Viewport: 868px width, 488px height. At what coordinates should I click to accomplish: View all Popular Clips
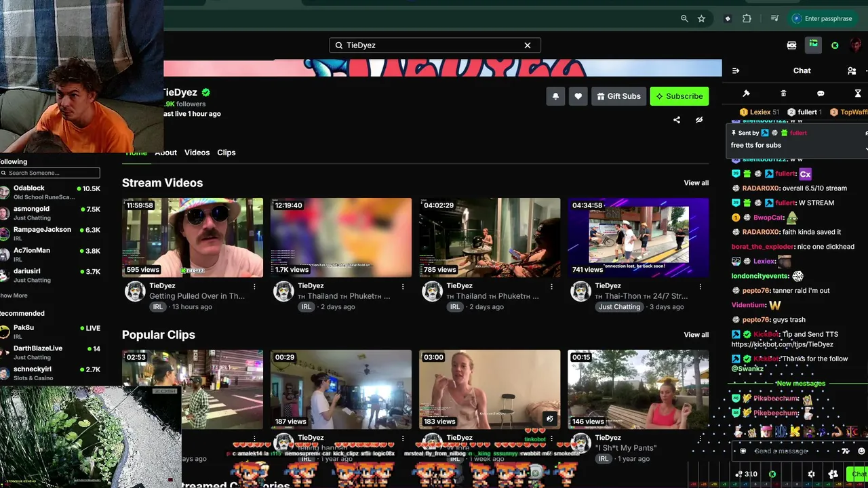(696, 335)
